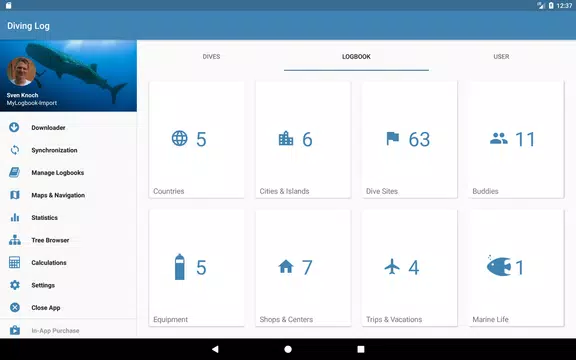Click the airplane icon in Trips & Vacations
The width and height of the screenshot is (576, 360).
pyautogui.click(x=392, y=266)
